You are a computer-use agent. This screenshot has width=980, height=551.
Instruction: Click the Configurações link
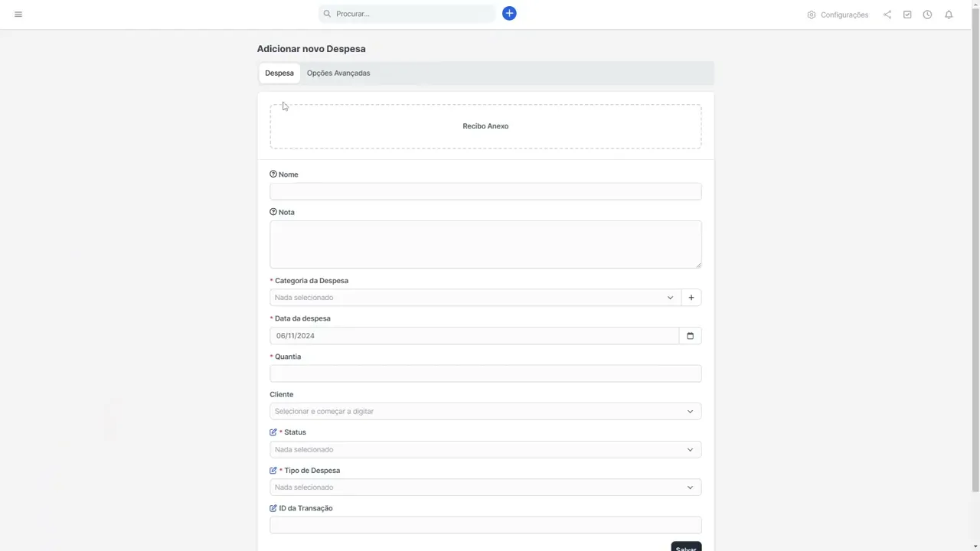coord(838,15)
